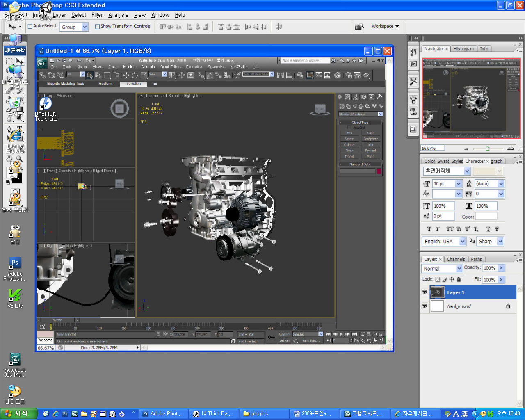Click the V3 Lite desktop icon

[x=15, y=298]
